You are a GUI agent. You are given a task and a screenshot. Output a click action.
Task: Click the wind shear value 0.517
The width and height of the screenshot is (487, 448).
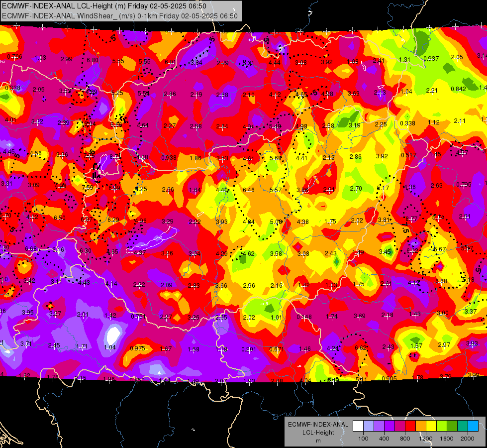click(408, 155)
